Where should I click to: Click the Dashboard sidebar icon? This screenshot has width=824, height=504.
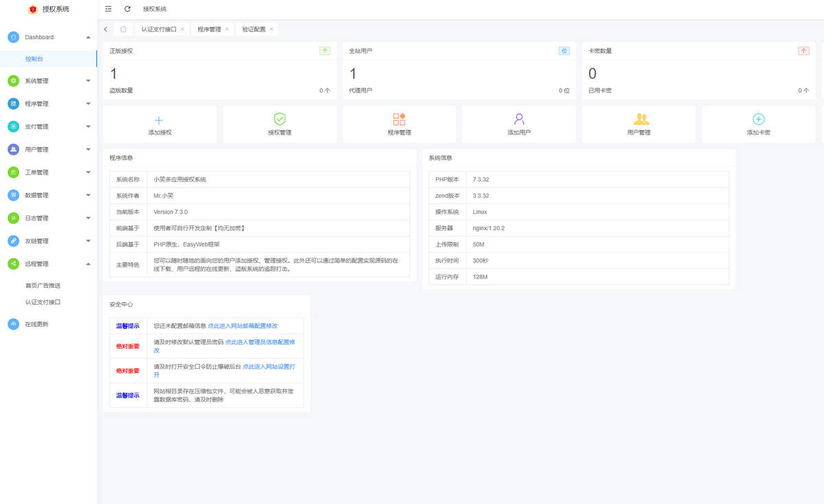point(13,37)
